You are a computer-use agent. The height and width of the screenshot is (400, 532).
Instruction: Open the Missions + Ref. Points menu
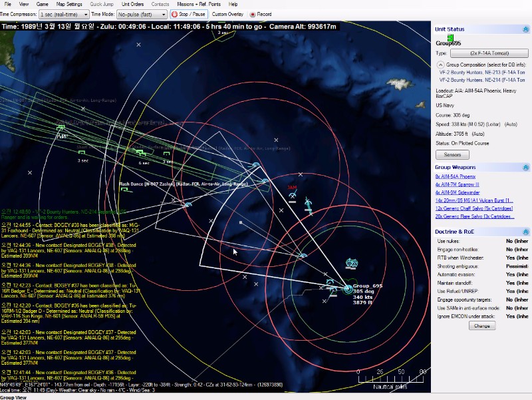point(198,4)
